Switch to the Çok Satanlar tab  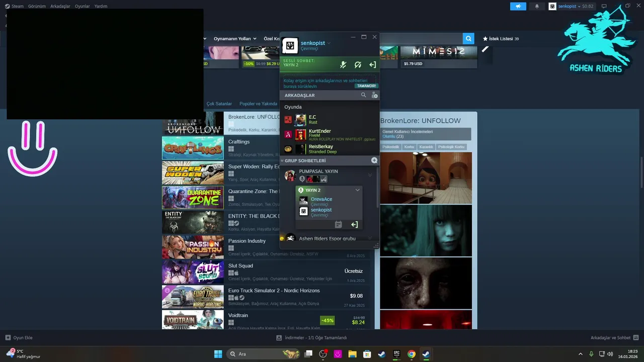(219, 104)
